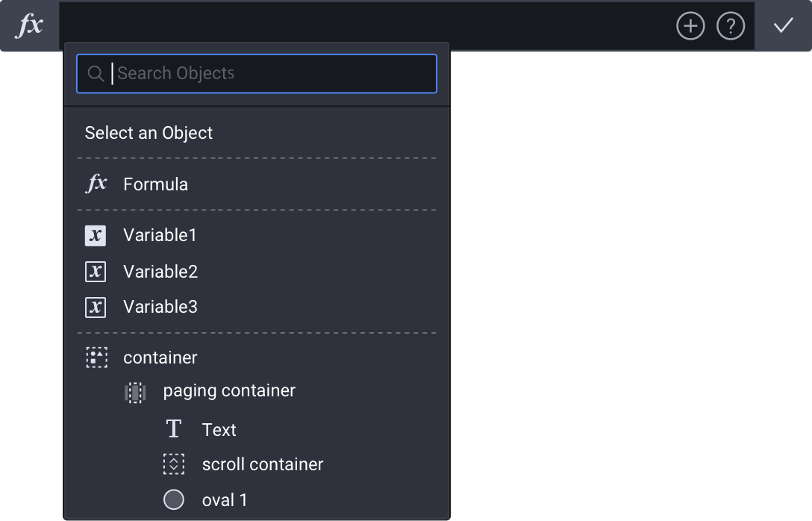Select the Formula entry
Image resolution: width=812 pixels, height=521 pixels.
(x=155, y=184)
